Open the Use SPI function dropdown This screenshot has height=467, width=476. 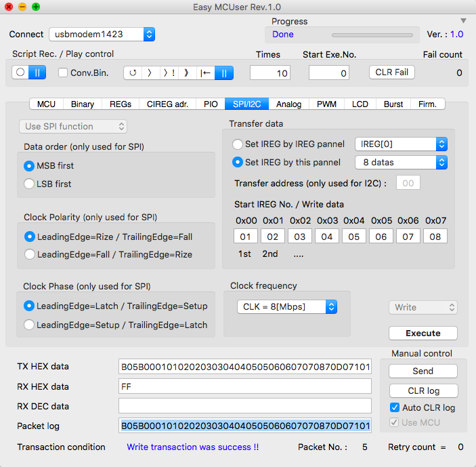point(73,126)
